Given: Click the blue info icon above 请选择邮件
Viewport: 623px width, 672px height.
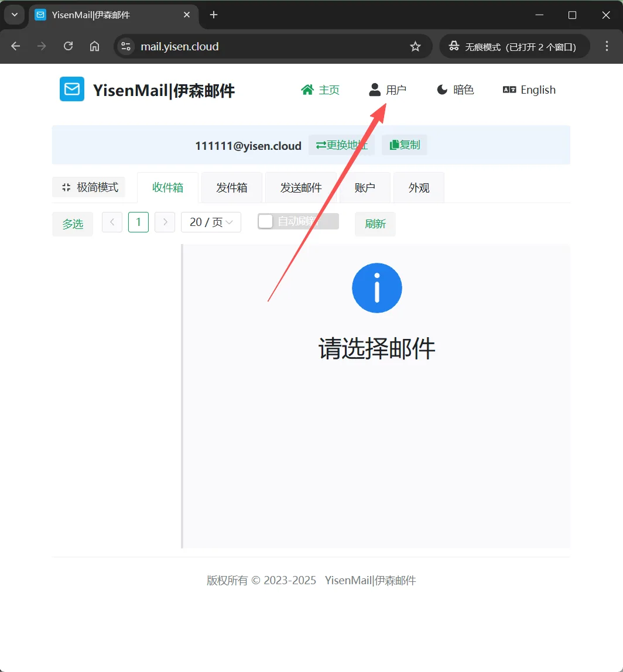Looking at the screenshot, I should (376, 287).
